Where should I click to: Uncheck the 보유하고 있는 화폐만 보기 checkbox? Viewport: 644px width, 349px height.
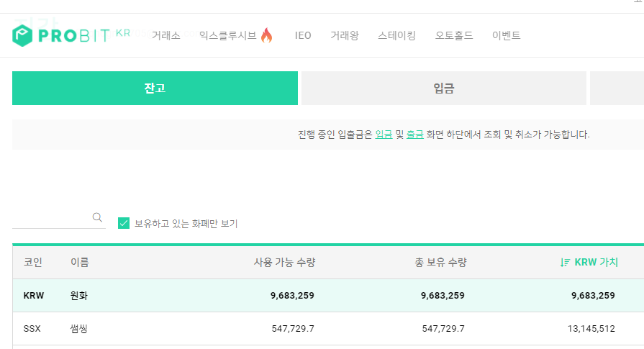pos(124,223)
